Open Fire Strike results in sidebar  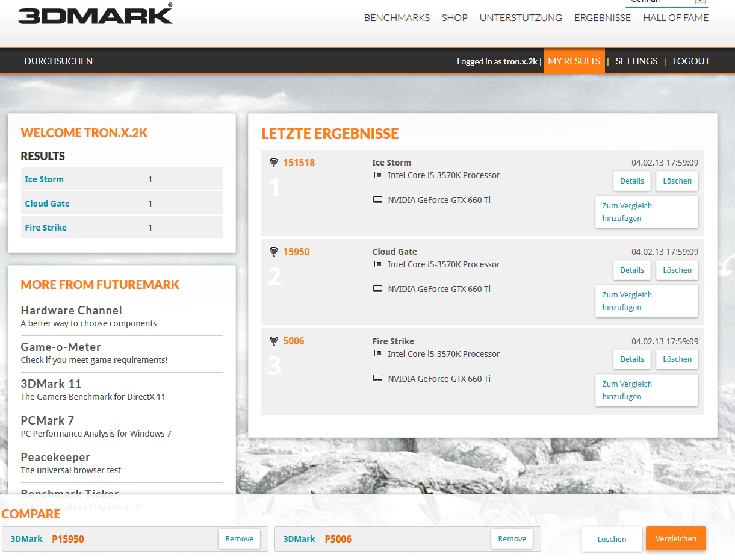pyautogui.click(x=46, y=228)
